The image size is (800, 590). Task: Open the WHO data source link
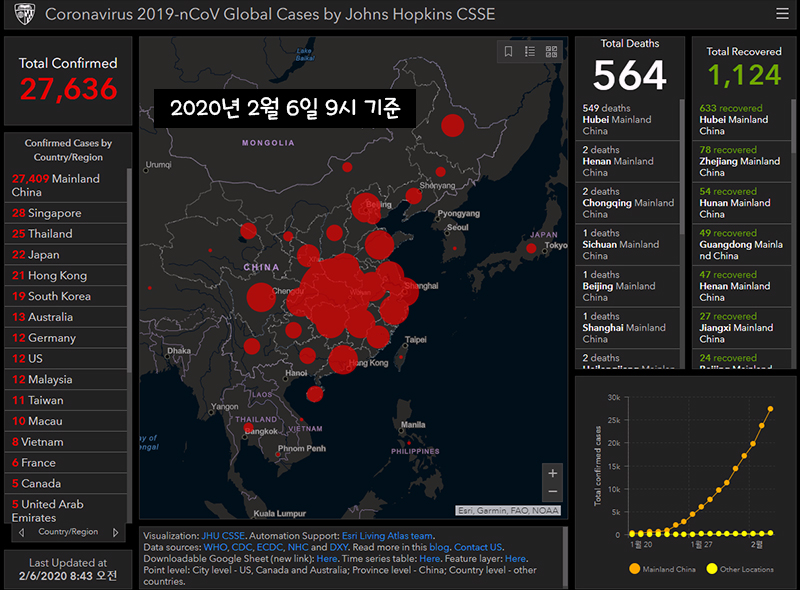(214, 547)
